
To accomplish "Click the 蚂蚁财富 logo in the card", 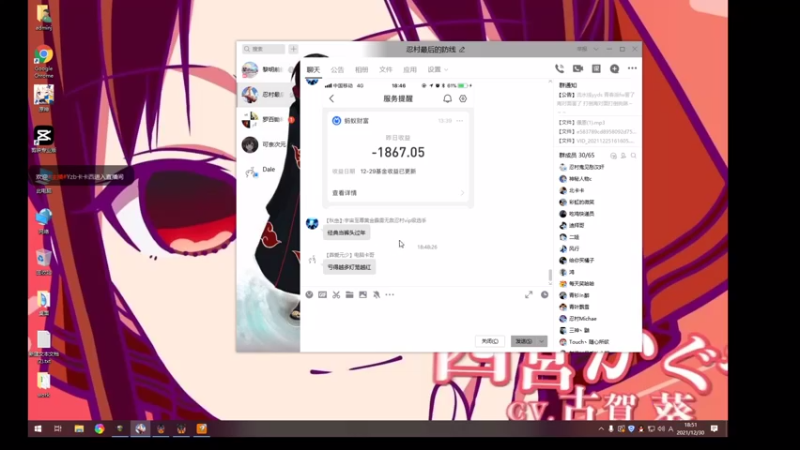I will coord(336,121).
